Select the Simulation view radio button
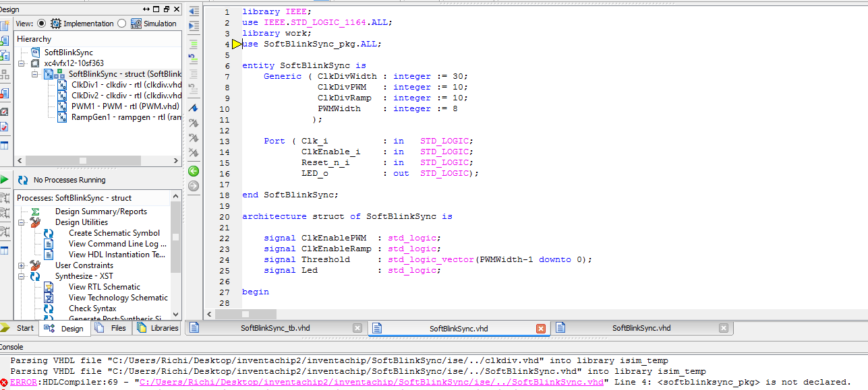 point(121,23)
